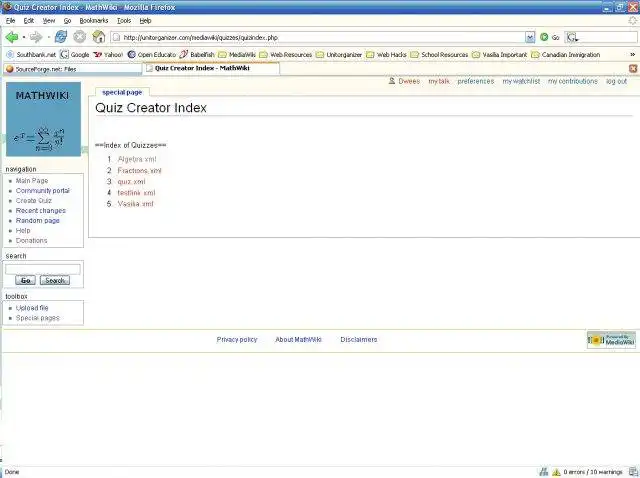Click the special page tab
The width and height of the screenshot is (640, 478).
(122, 92)
